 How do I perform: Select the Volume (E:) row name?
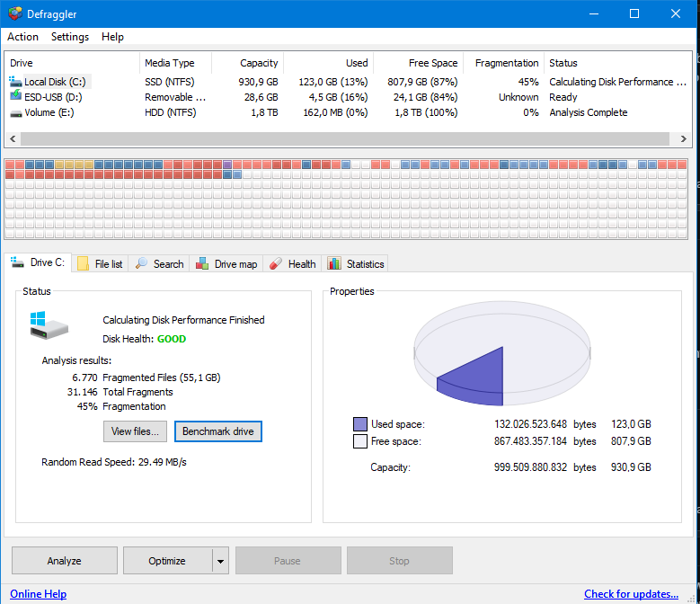click(x=49, y=112)
